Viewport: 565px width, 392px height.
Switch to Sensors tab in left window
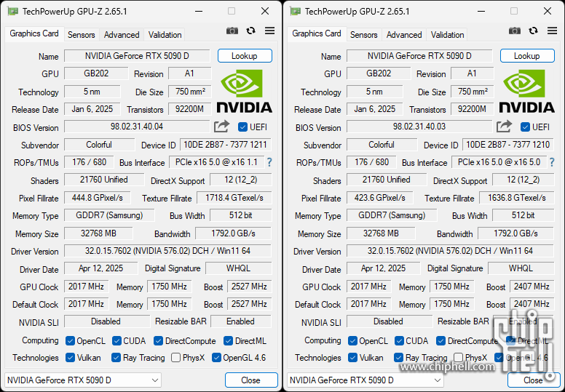tap(82, 35)
